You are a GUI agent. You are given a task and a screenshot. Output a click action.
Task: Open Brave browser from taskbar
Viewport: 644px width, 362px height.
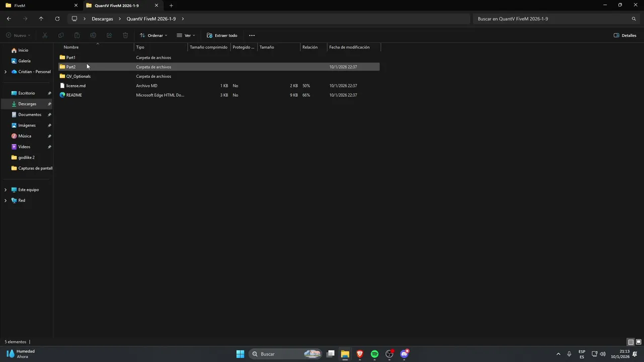[x=360, y=354]
